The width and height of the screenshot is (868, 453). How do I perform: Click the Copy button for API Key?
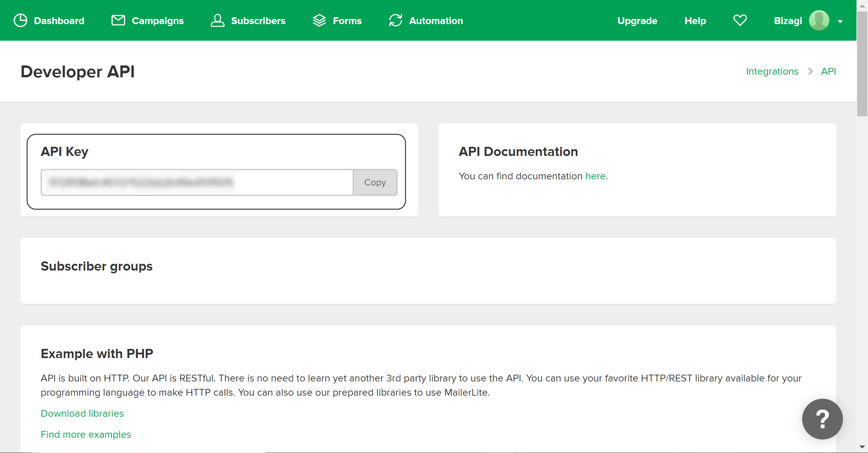[375, 182]
